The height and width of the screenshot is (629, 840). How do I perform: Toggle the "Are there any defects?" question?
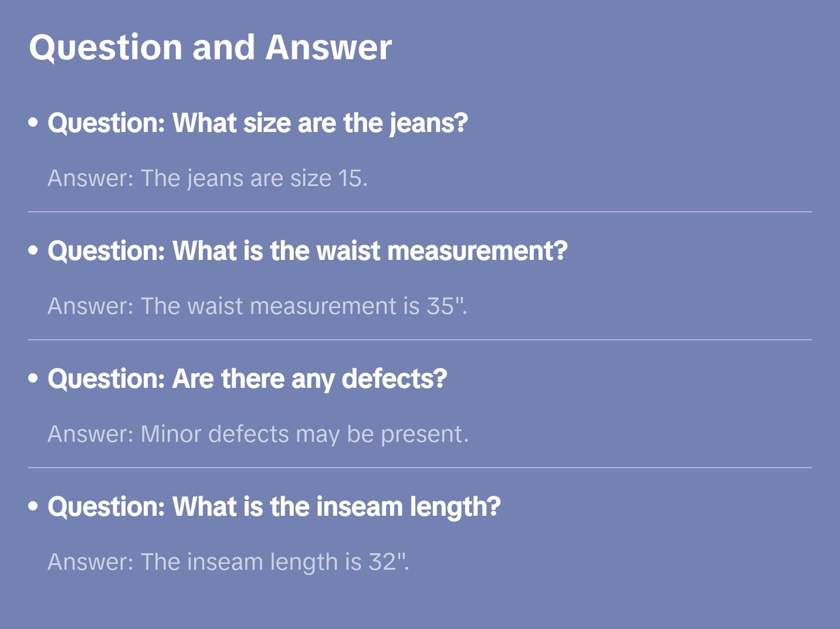247,379
